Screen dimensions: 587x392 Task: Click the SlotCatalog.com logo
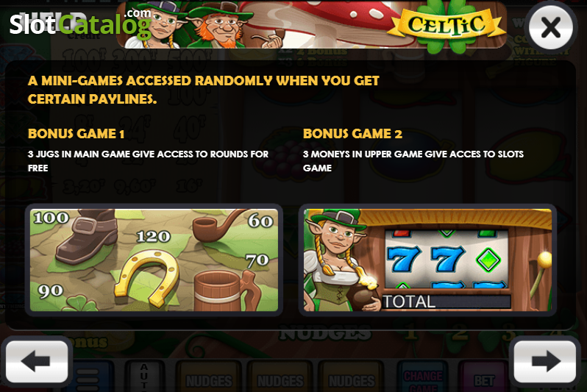coord(80,24)
